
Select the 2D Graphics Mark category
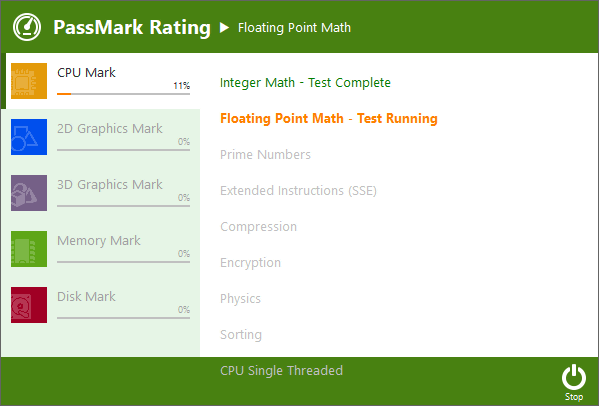[100, 137]
